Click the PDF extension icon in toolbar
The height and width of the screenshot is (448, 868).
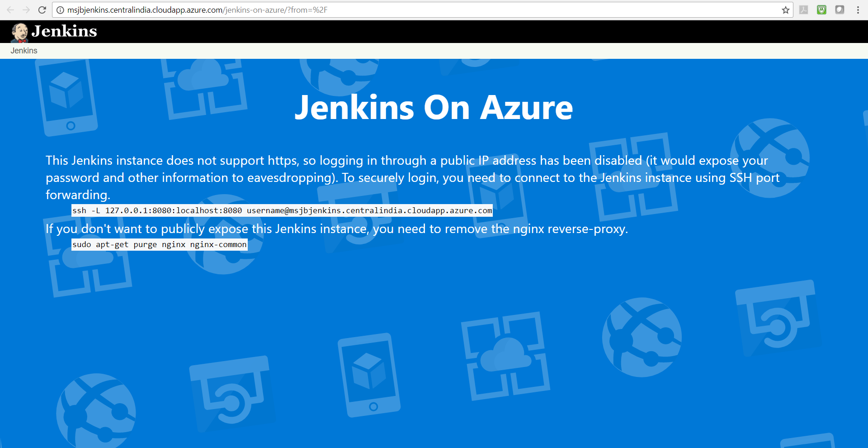[804, 10]
